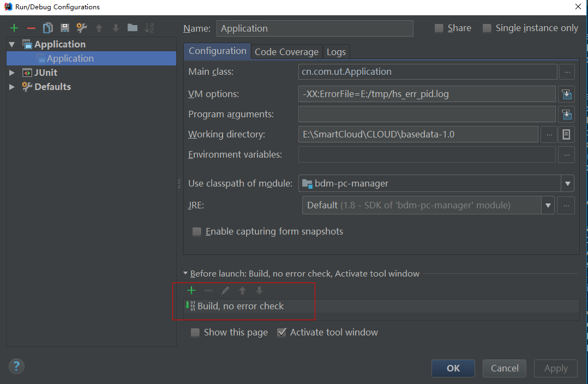
Task: Browse for the Working directory
Action: [549, 134]
